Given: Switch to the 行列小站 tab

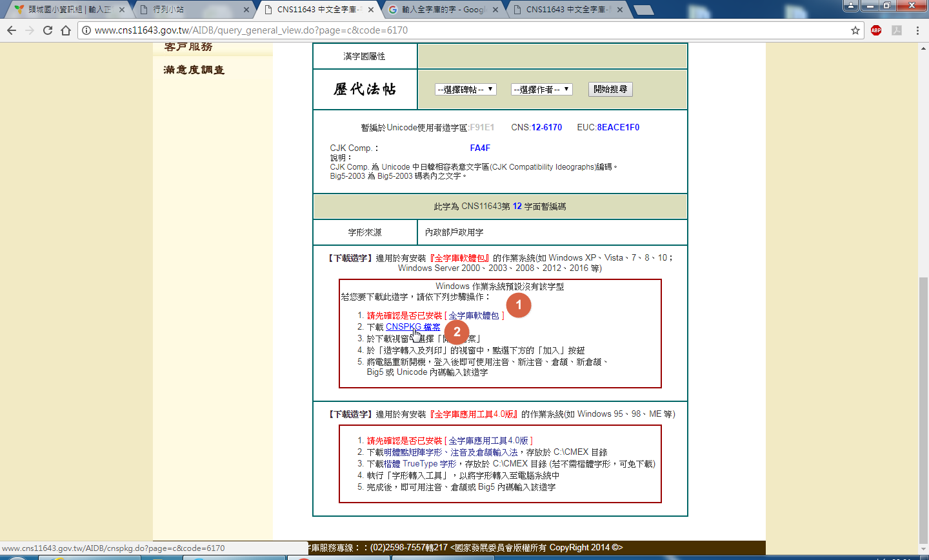Looking at the screenshot, I should pos(194,10).
